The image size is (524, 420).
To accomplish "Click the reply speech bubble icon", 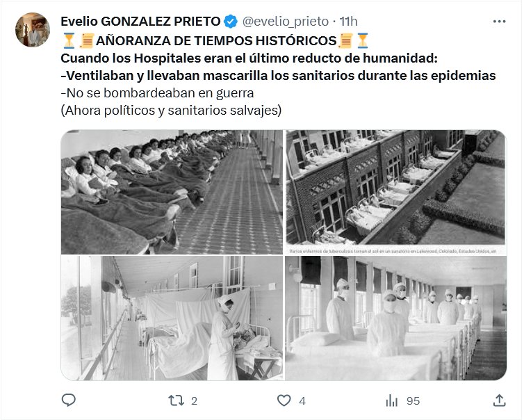I will (69, 400).
